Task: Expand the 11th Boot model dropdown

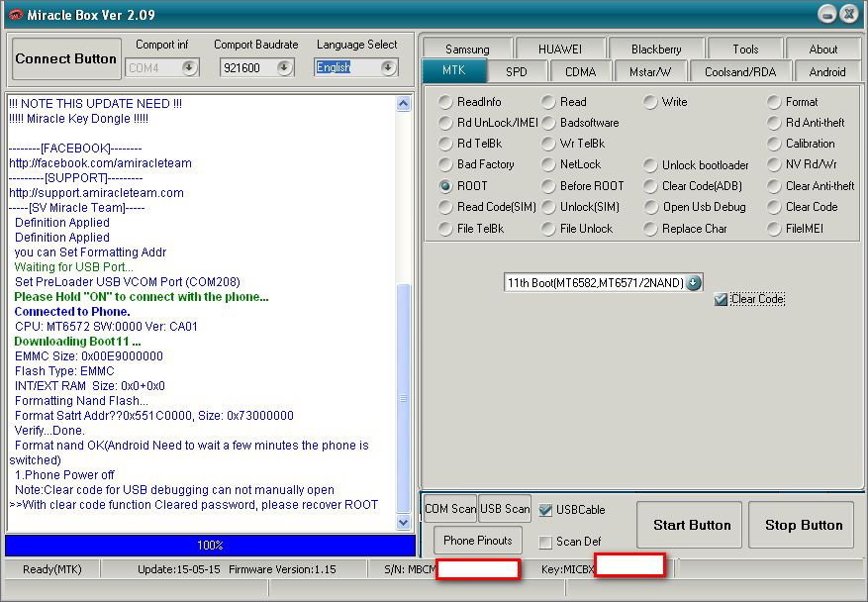Action: pos(694,282)
